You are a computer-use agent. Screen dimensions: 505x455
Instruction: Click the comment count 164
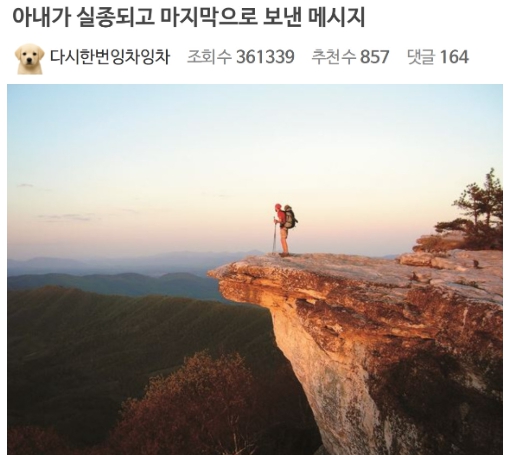coord(454,57)
